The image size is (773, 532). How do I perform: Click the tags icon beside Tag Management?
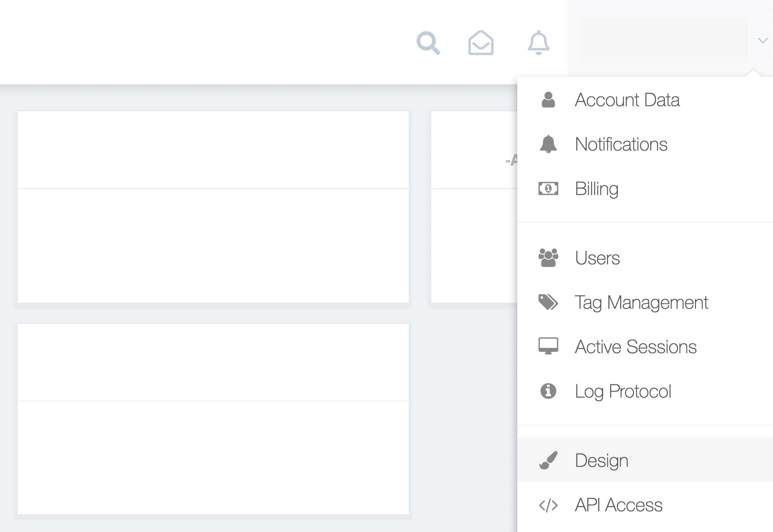pyautogui.click(x=548, y=302)
